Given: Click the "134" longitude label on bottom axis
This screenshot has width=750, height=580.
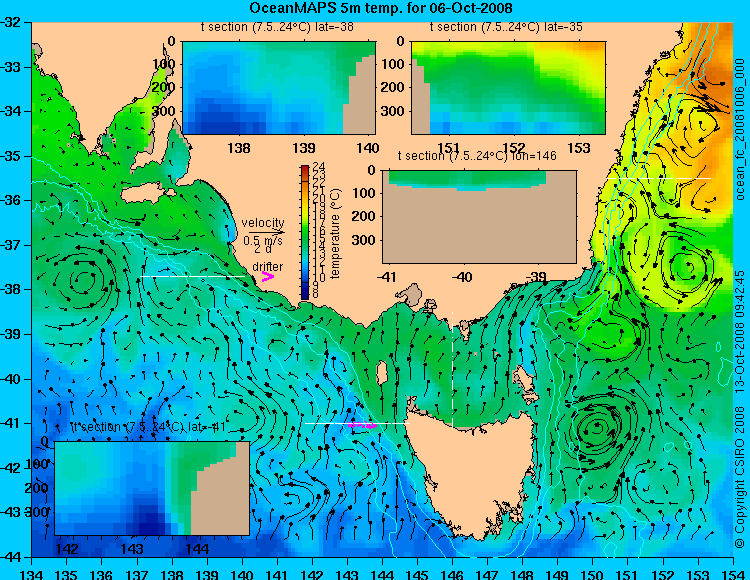Looking at the screenshot, I should click(x=31, y=574).
